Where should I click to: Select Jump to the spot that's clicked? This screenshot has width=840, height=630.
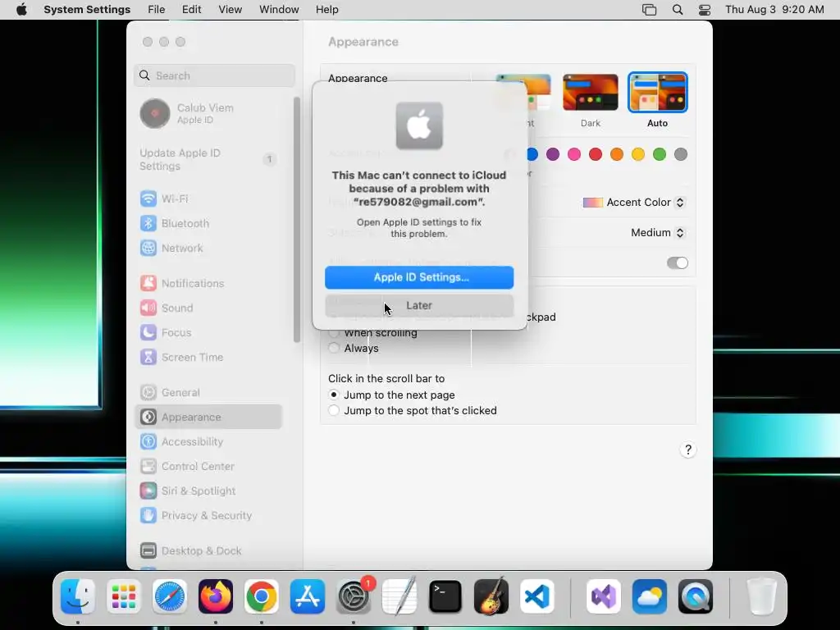pyautogui.click(x=334, y=410)
